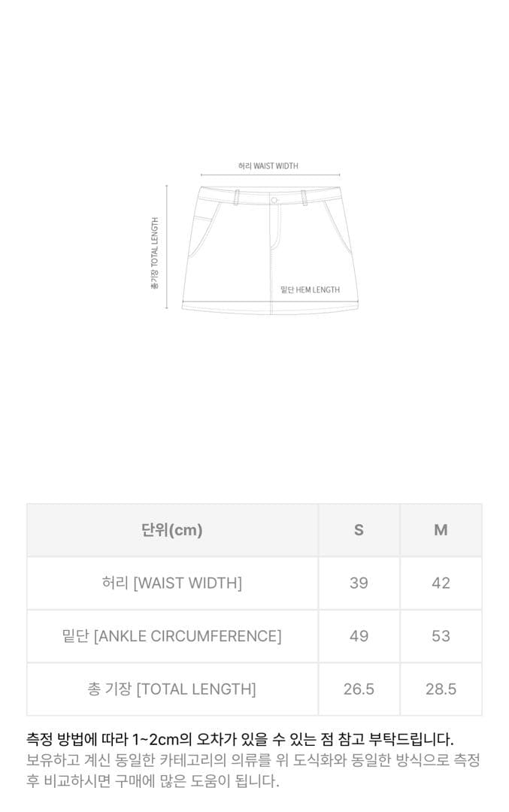The width and height of the screenshot is (509, 812).
Task: Click the bold 1~2cm measurement tolerance notice
Action: pyautogui.click(x=241, y=740)
